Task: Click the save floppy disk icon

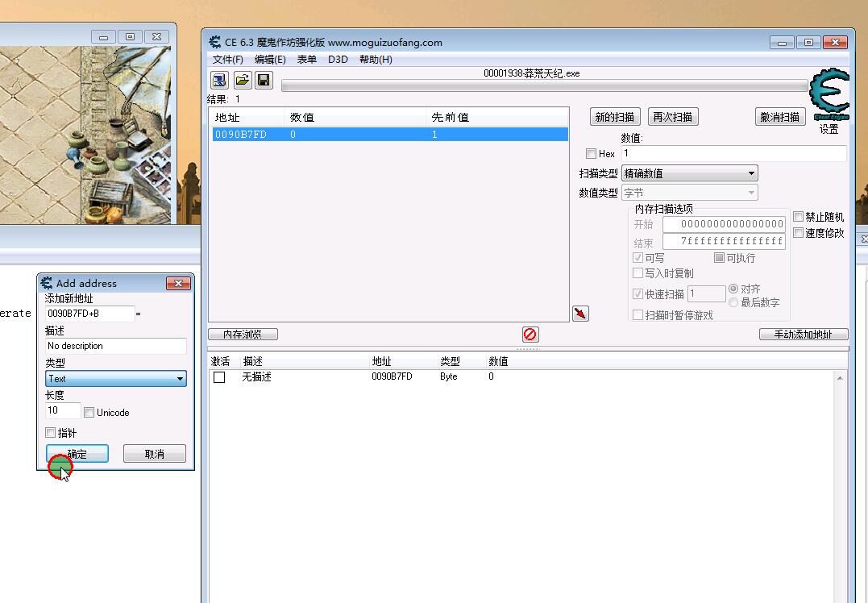Action: (x=264, y=81)
